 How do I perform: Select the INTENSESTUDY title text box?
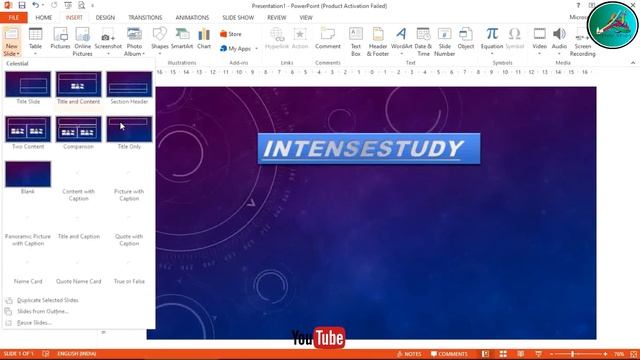[x=369, y=149]
